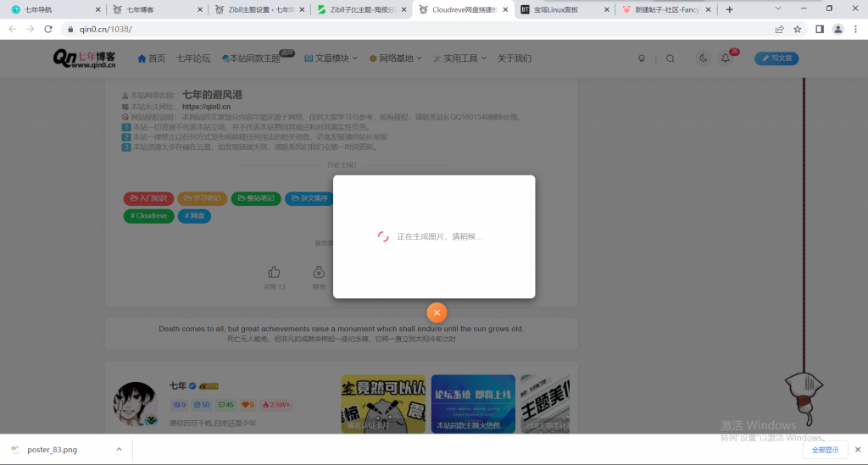This screenshot has width=868, height=465.
Task: Click the Qn 七年博客 site logo
Action: click(x=84, y=58)
